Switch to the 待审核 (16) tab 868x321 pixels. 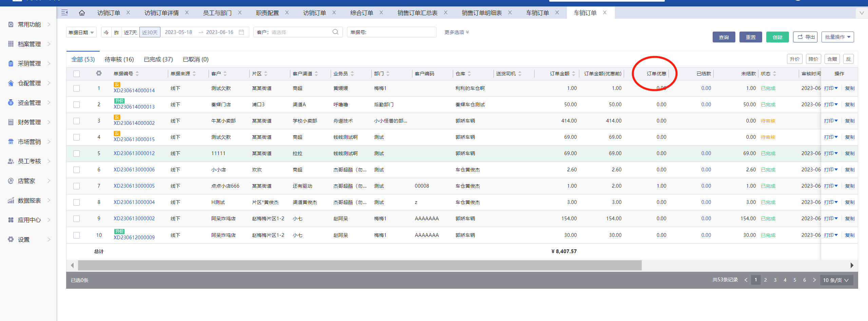(119, 59)
